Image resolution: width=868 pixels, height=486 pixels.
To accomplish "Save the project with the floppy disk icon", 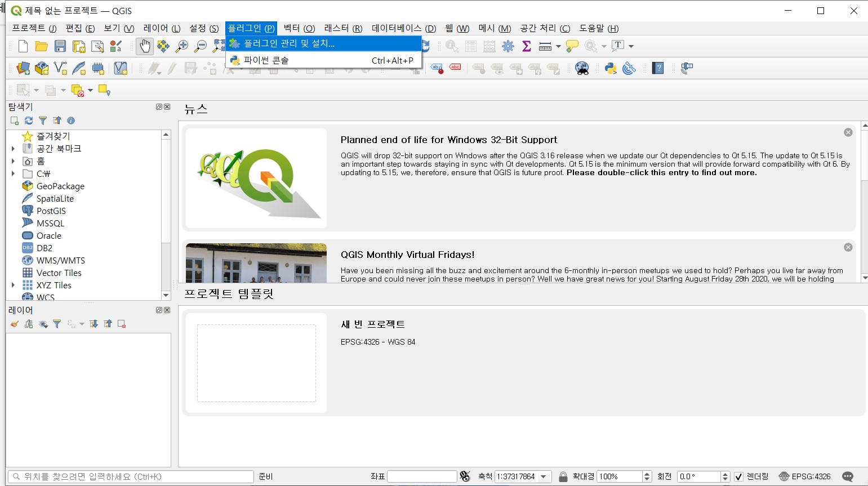I will pos(60,46).
